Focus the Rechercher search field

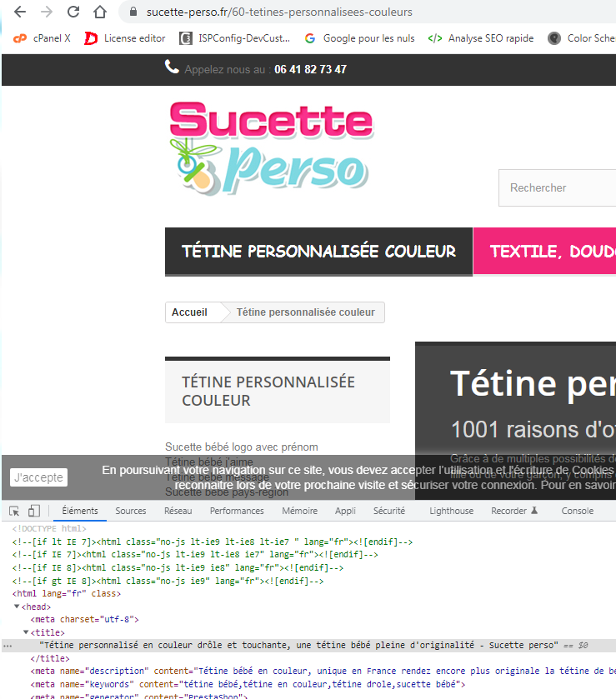tap(557, 187)
